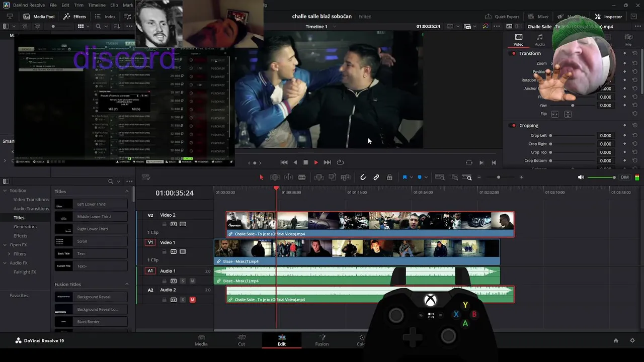Open the Media Pool panel
The height and width of the screenshot is (362, 644).
(x=39, y=17)
